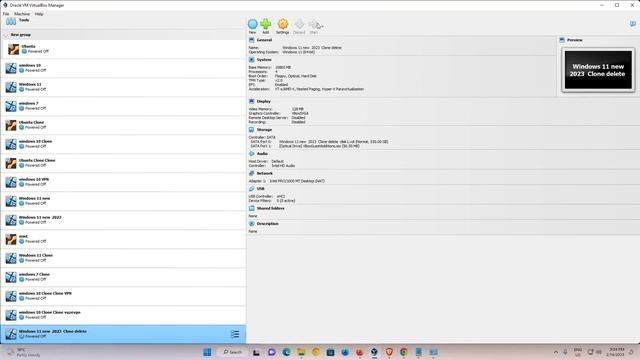
Task: Select the Ubuntu virtual machine
Action: [x=123, y=49]
